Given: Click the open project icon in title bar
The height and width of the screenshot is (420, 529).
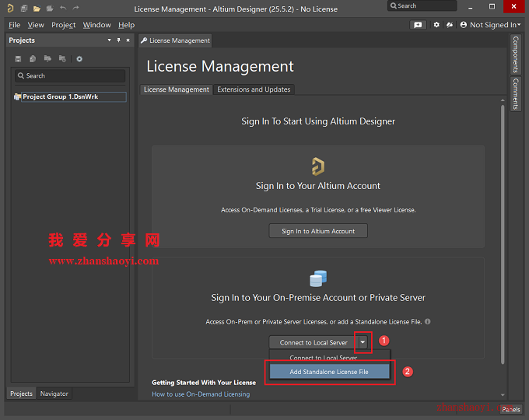Looking at the screenshot, I should (x=50, y=8).
